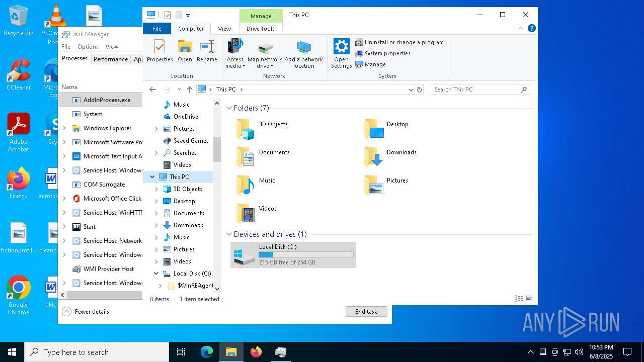
Task: Open the File tab in Explorer
Action: (x=157, y=29)
